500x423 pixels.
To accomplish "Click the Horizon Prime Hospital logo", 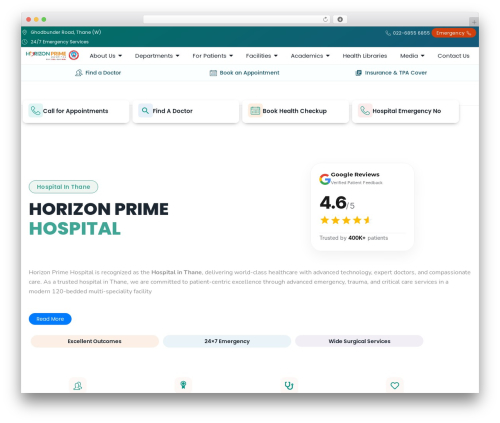I will 52,55.
